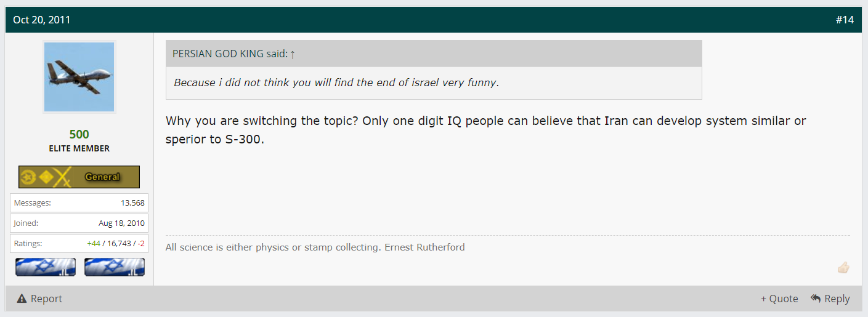
Task: Click "PERSIAN GOD KING said:" quote header
Action: pos(230,54)
